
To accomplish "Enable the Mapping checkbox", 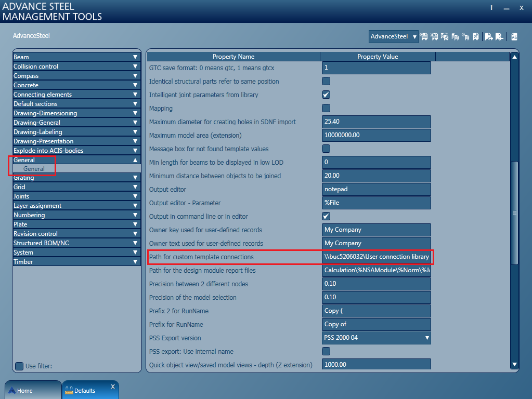I will click(326, 108).
